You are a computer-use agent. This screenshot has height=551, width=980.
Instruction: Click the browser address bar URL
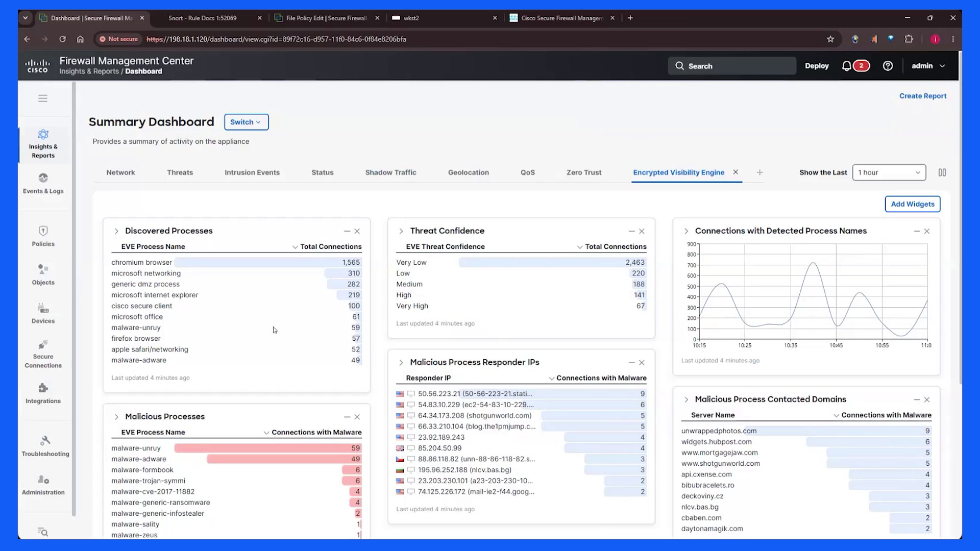point(276,39)
